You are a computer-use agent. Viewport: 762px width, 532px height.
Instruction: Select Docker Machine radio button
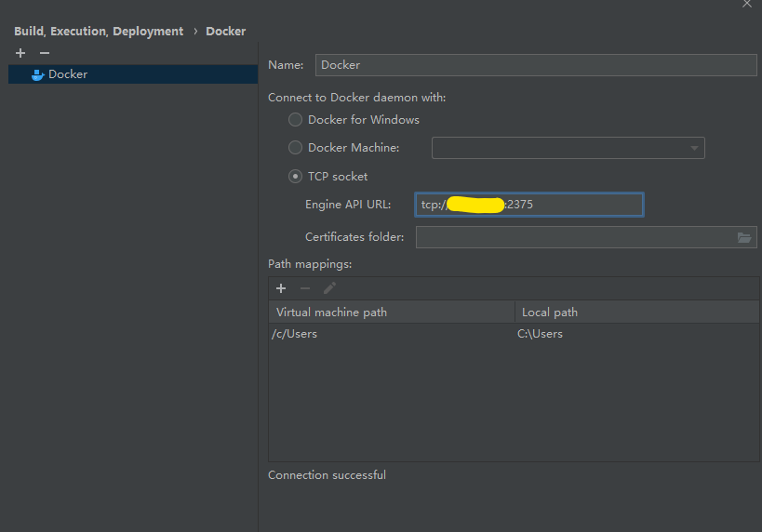click(295, 147)
